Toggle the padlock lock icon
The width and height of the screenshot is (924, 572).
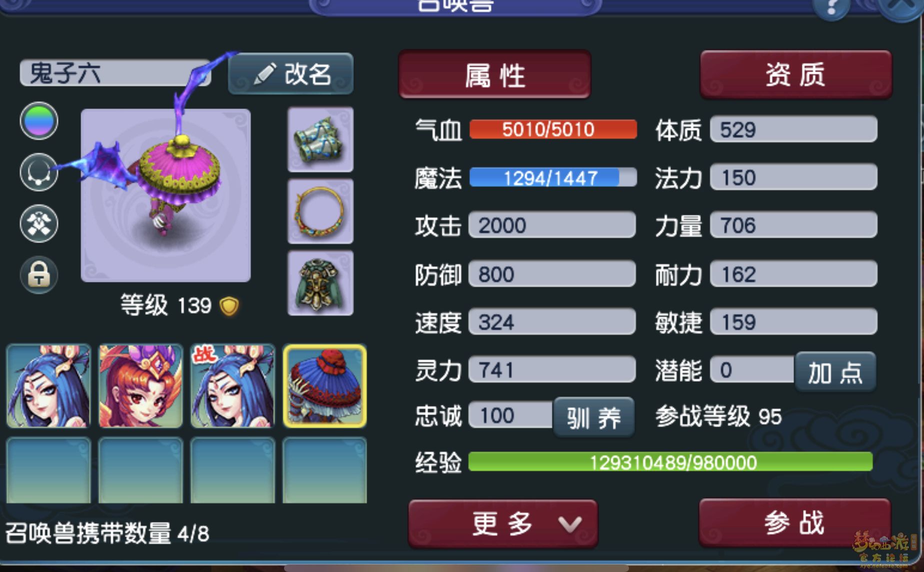click(x=39, y=275)
